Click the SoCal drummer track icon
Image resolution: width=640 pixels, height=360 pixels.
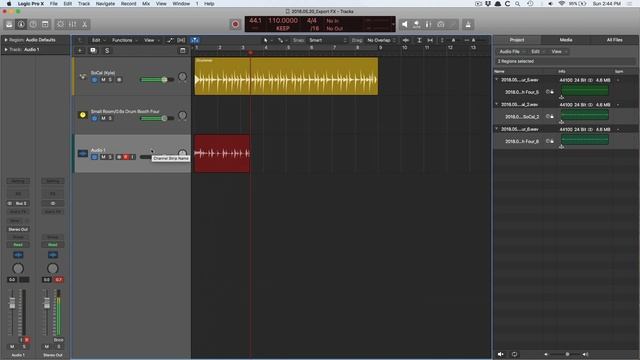pyautogui.click(x=83, y=76)
